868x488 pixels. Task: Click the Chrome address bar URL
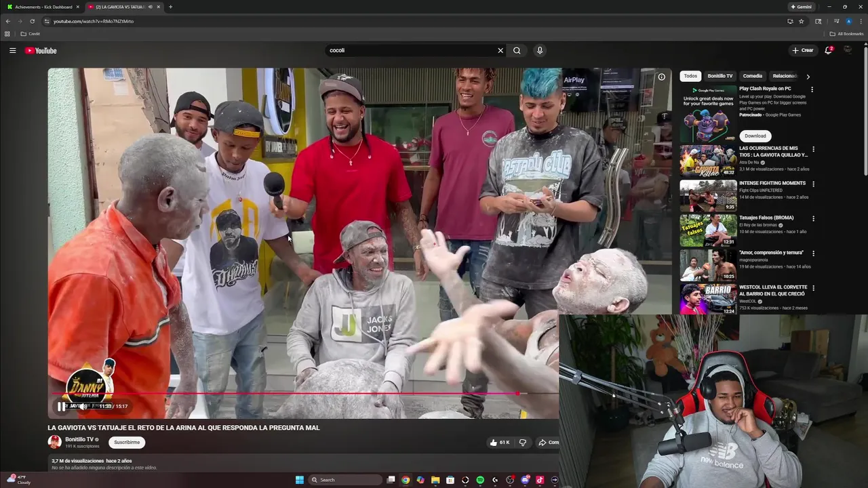click(x=94, y=21)
